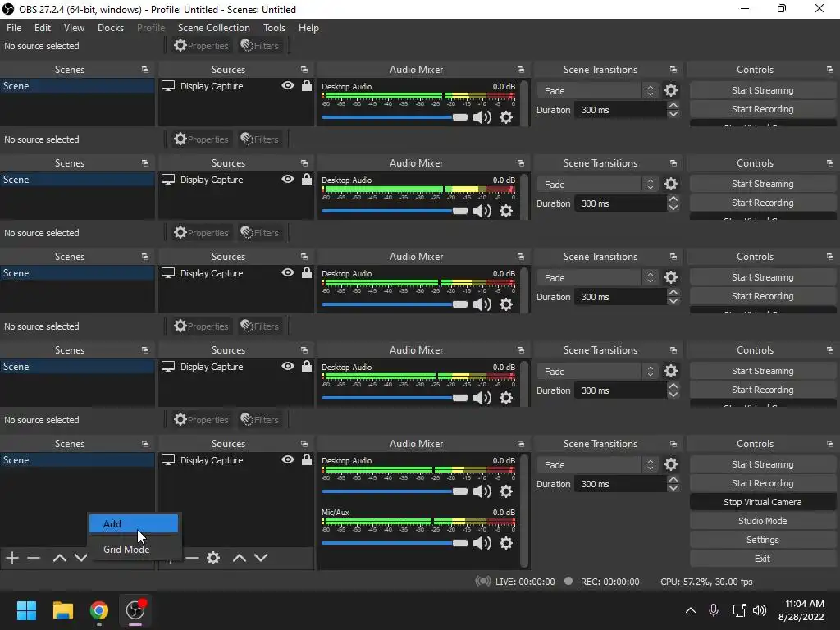Click the CPU 57.2% status text
Image resolution: width=840 pixels, height=630 pixels.
pos(706,582)
